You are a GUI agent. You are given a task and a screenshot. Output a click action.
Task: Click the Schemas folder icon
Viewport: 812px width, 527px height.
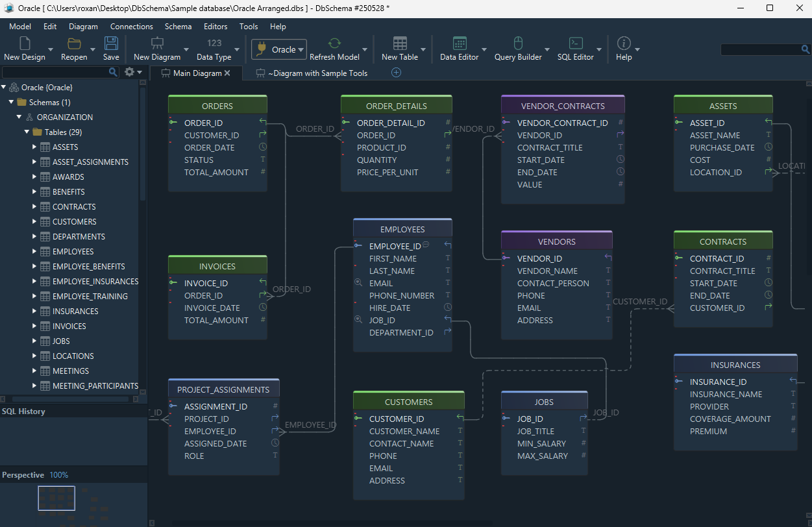click(x=22, y=103)
